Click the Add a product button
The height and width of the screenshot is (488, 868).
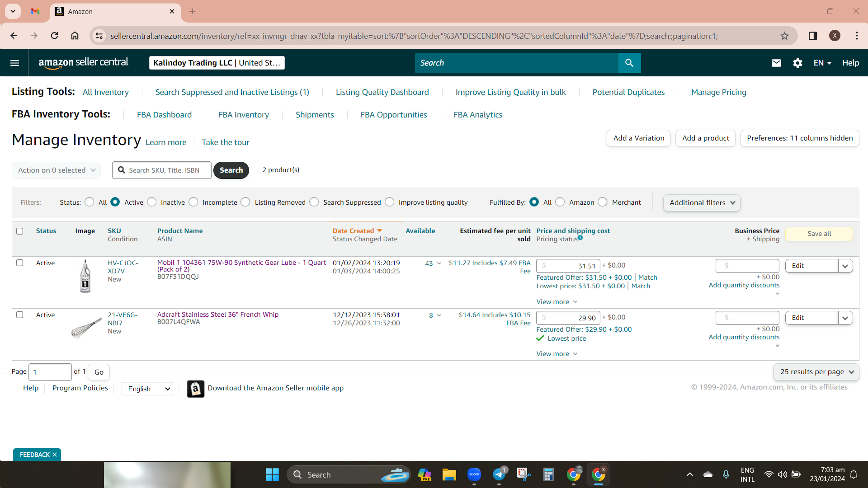point(706,138)
